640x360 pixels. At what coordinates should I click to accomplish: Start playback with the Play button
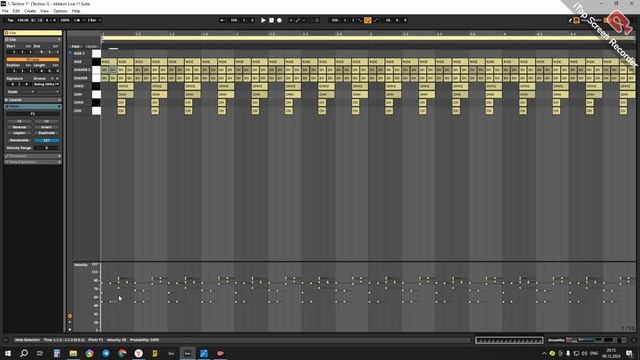pyautogui.click(x=263, y=20)
